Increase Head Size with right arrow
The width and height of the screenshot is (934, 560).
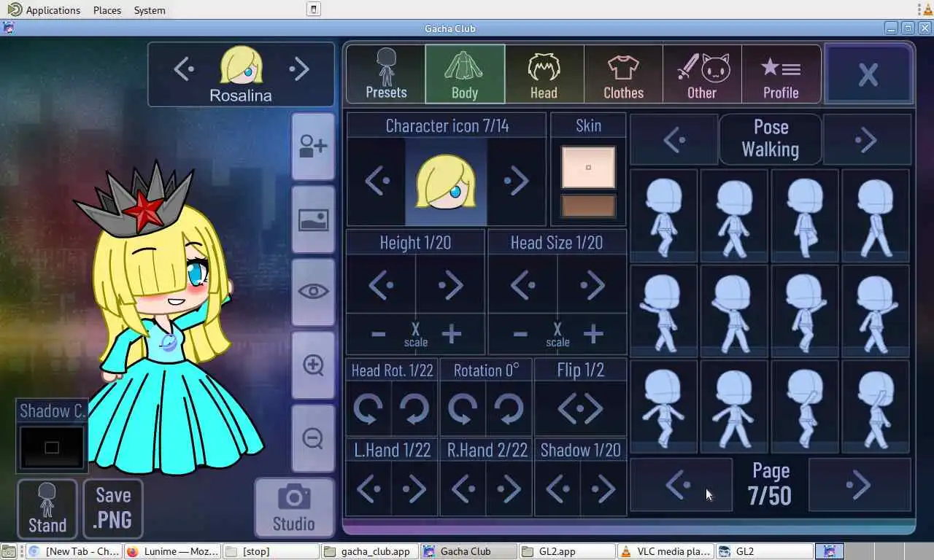click(592, 286)
